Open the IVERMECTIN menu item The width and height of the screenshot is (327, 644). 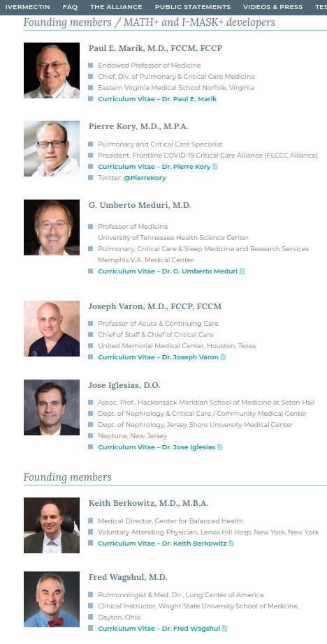pyautogui.click(x=27, y=7)
